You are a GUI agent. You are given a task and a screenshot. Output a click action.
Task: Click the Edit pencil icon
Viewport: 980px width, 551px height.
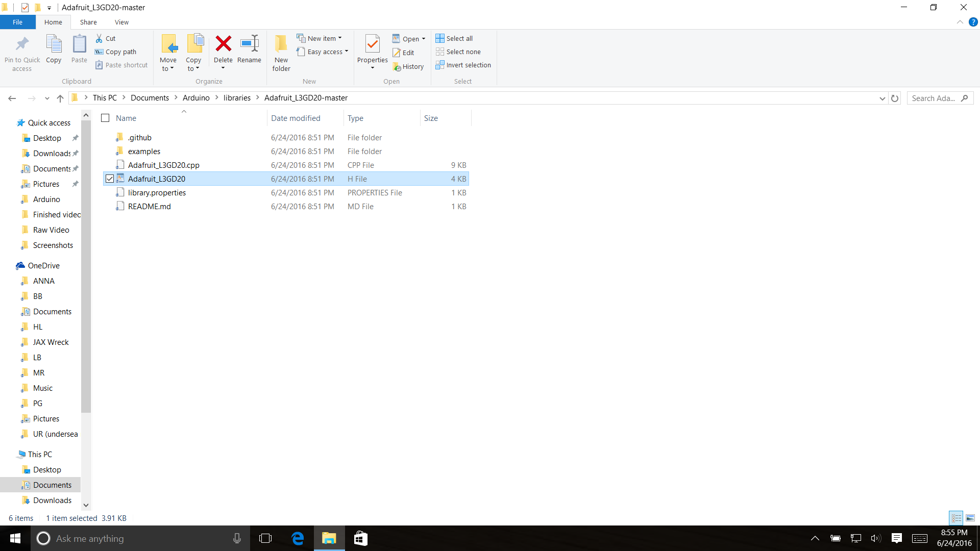point(397,53)
